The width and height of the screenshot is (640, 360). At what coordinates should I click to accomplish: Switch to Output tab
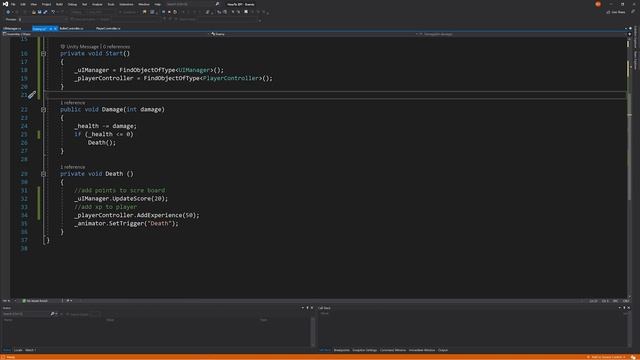[443, 350]
